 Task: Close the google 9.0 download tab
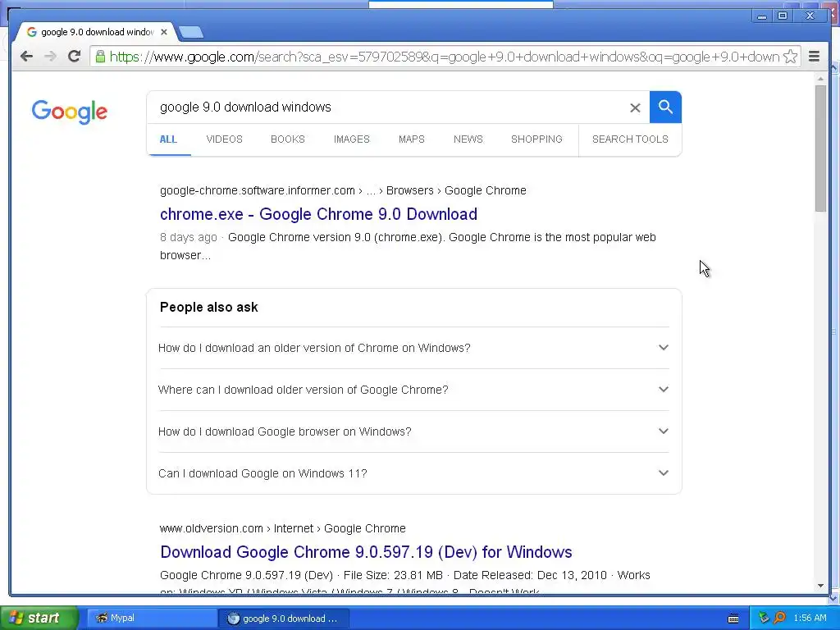coord(164,32)
